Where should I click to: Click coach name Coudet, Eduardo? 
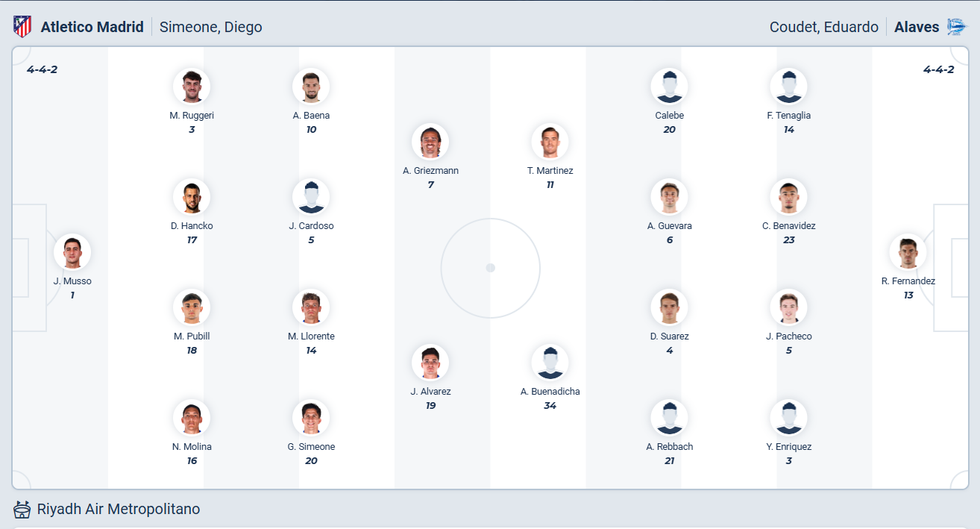823,27
